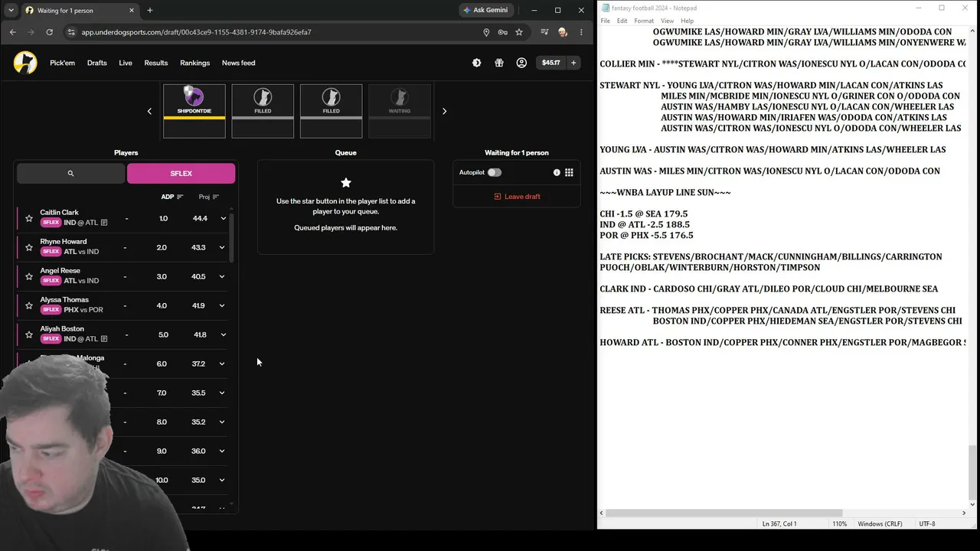The image size is (980, 551).
Task: Open the Live tab
Action: click(126, 63)
